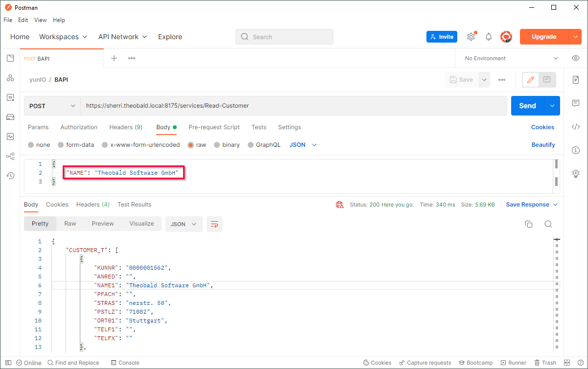This screenshot has width=588, height=369.
Task: Switch to the comment mode icon
Action: [547, 80]
